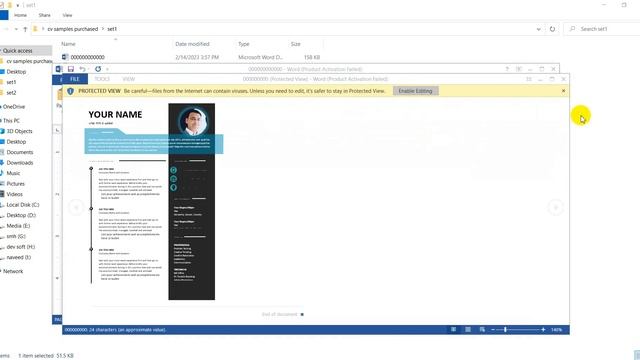The width and height of the screenshot is (640, 360).
Task: Open the VIEW menu in Word
Action: click(x=129, y=79)
